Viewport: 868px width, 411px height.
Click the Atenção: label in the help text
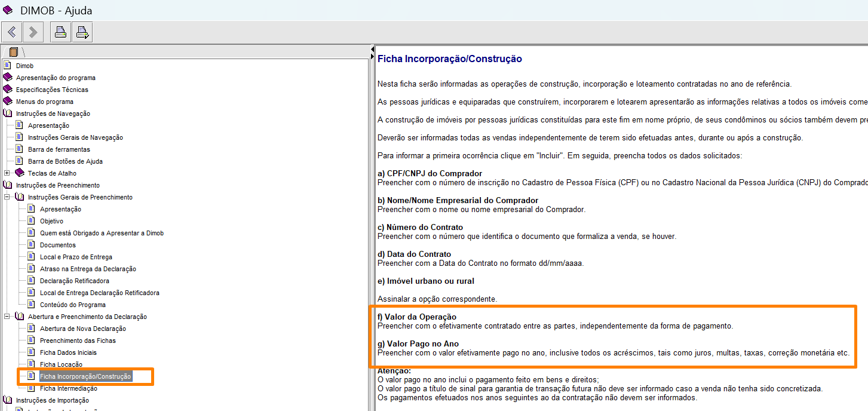point(395,371)
